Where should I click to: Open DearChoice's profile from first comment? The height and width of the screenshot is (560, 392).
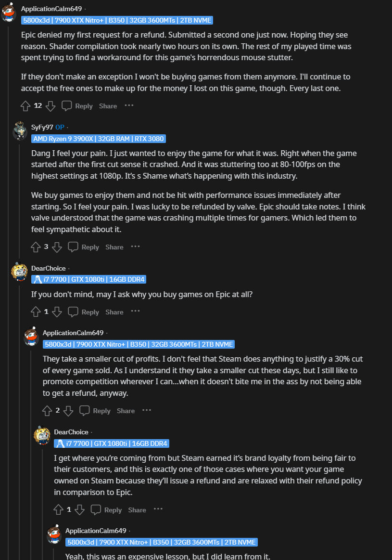[49, 268]
